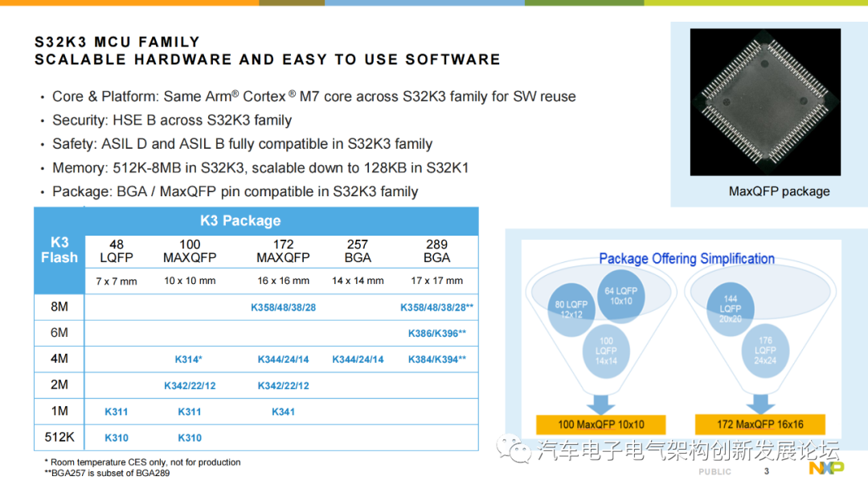Click the 64 LQFP 10x10 bubble
Screen dimensions: 868x489
pyautogui.click(x=620, y=296)
